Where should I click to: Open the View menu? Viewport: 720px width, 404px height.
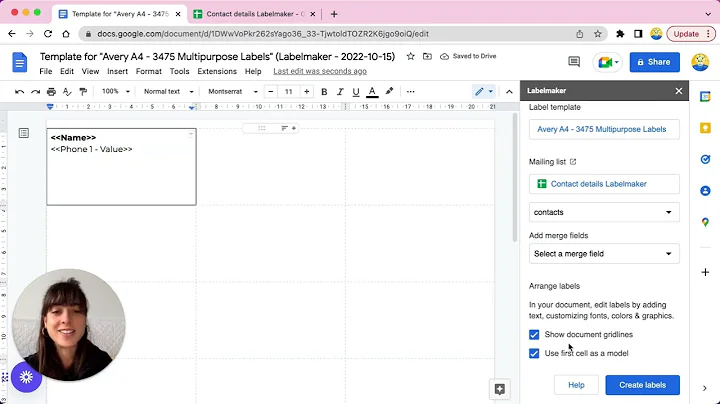[90, 72]
